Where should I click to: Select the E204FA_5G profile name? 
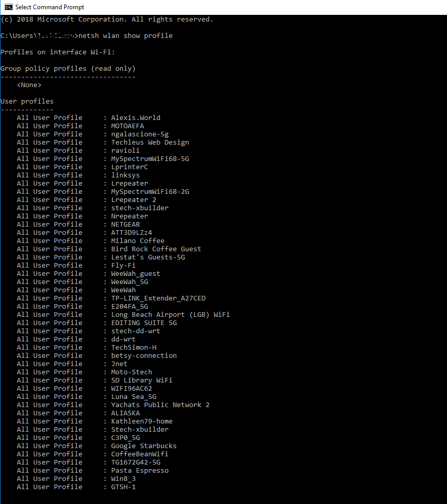[130, 307]
